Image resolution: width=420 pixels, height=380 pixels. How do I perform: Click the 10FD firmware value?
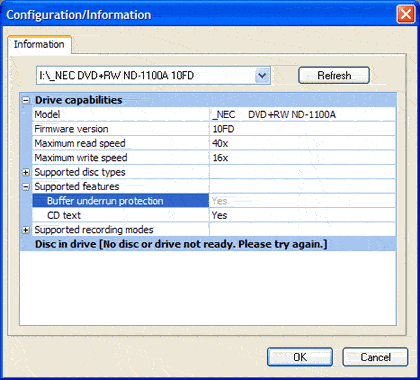point(223,129)
